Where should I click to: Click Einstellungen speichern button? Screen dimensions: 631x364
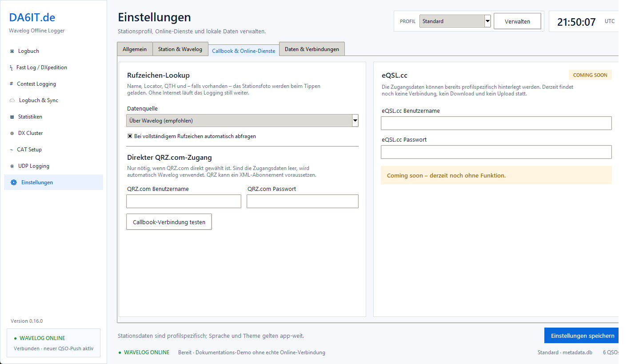tap(582, 336)
